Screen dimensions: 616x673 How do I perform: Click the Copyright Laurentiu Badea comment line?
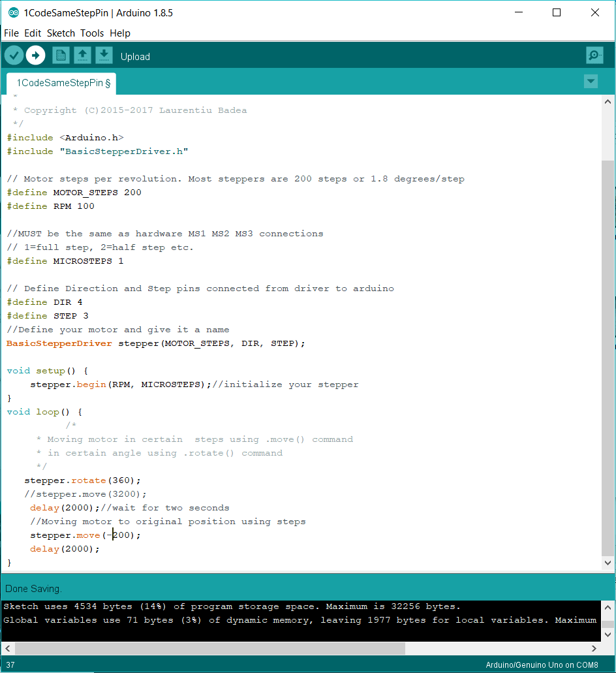[130, 110]
